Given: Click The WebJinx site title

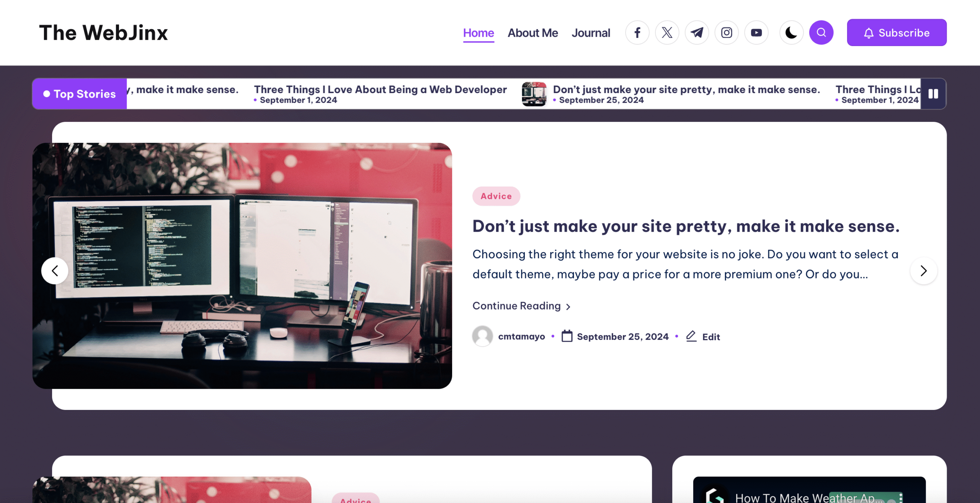Looking at the screenshot, I should click(103, 33).
